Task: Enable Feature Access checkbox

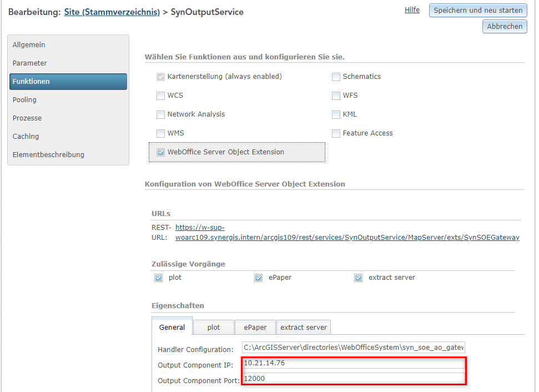Action: [x=336, y=133]
